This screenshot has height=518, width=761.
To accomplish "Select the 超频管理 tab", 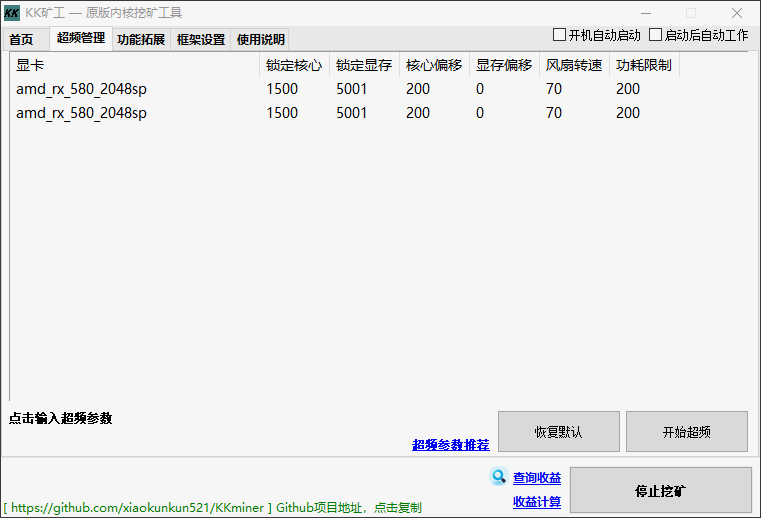I will [81, 38].
